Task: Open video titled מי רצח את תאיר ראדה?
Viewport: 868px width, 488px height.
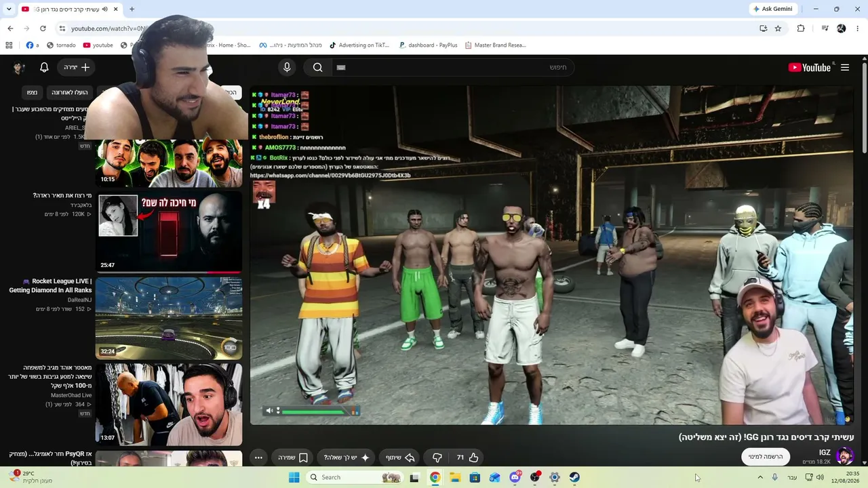Action: point(62,195)
